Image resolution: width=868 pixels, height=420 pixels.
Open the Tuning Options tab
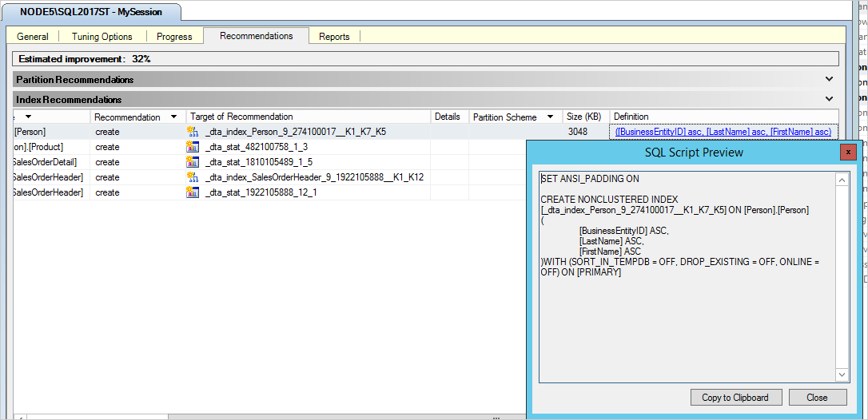tap(102, 37)
